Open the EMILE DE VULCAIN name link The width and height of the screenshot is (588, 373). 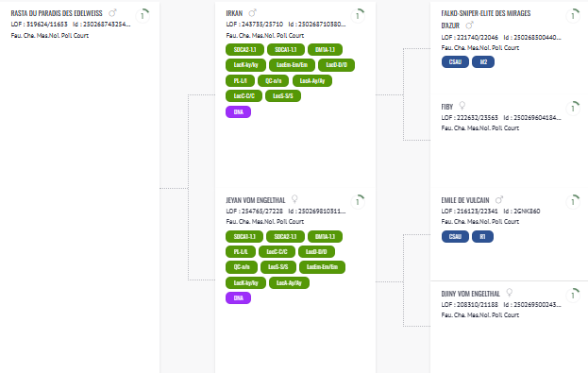pos(465,200)
